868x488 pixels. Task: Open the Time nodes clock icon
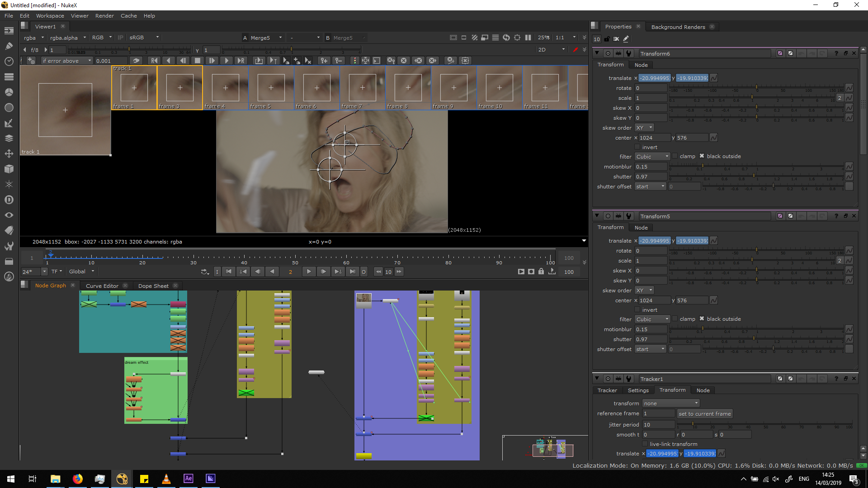(x=9, y=61)
